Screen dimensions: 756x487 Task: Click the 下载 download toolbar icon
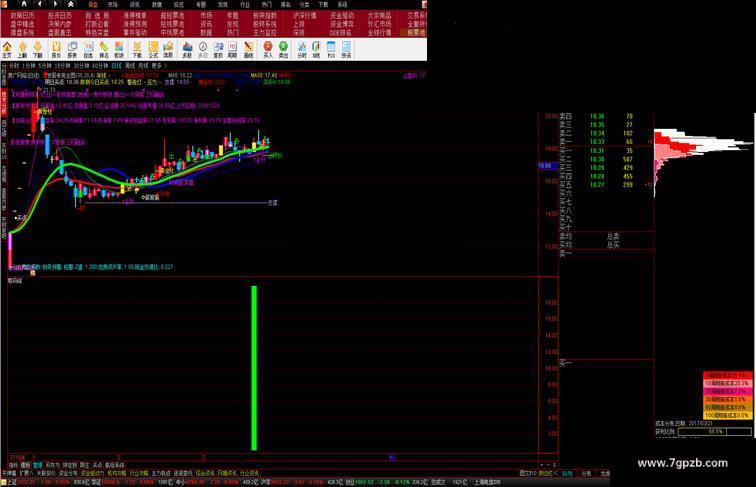point(137,50)
